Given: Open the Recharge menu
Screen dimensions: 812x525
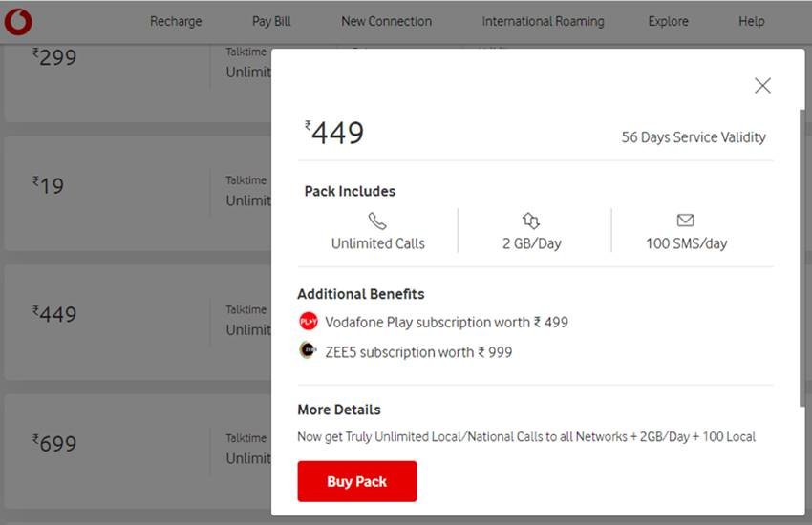Looking at the screenshot, I should (176, 21).
